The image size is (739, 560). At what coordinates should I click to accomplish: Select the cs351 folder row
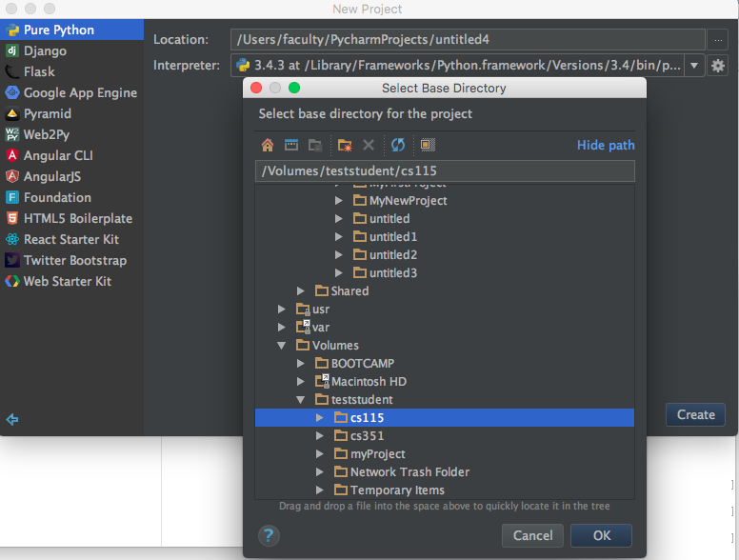tap(445, 435)
